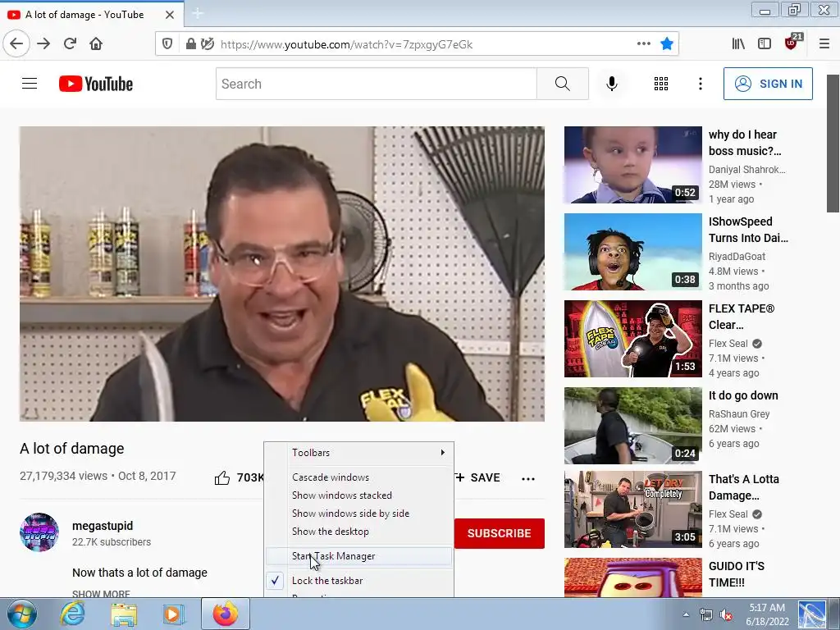
Task: Click the taskbar clock showing 5:17 AM
Action: click(767, 614)
